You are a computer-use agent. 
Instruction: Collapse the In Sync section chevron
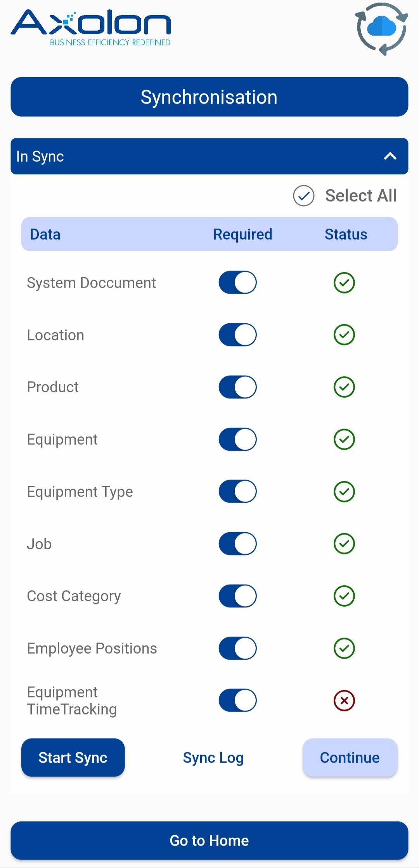390,156
